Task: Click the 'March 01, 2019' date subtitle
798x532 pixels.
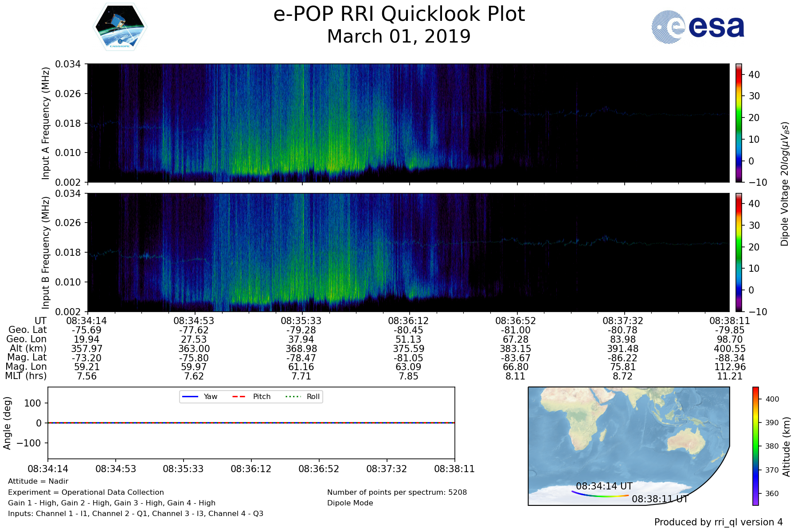Action: 399,36
